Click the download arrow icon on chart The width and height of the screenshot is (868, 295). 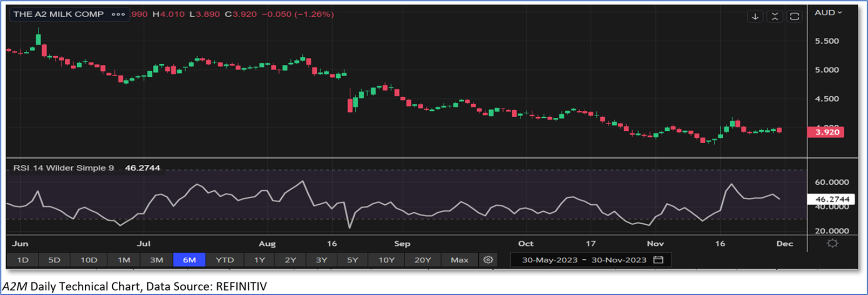click(755, 17)
